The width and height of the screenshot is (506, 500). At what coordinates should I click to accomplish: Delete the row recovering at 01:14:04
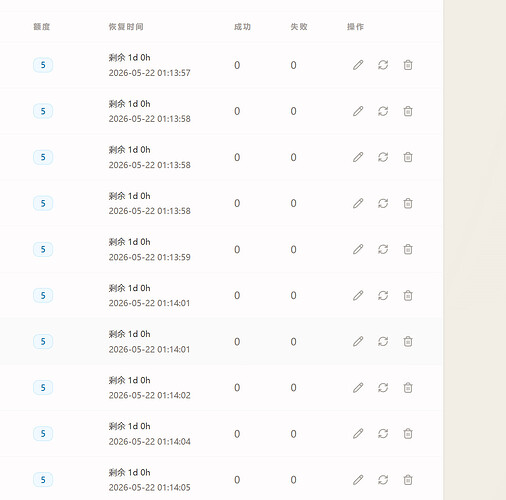tap(408, 434)
